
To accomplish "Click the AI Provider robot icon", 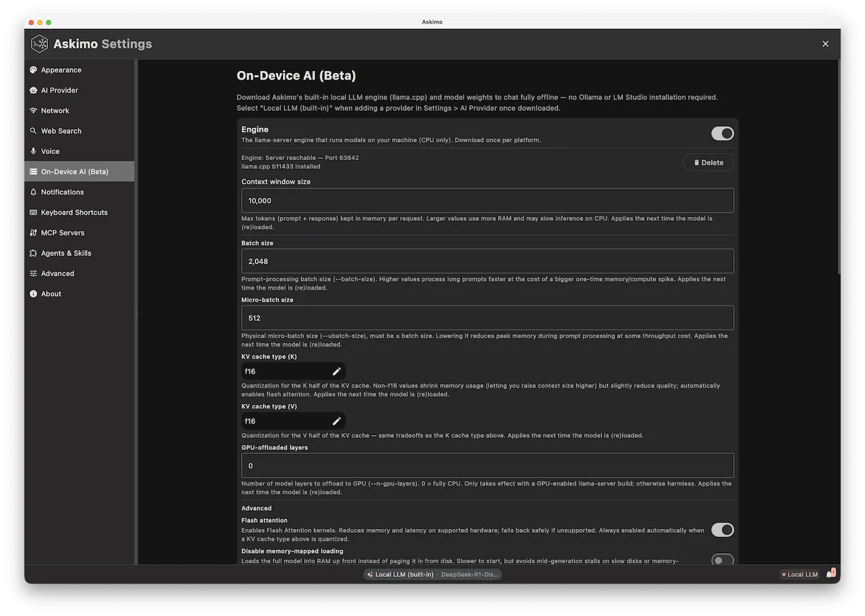I will tap(34, 90).
